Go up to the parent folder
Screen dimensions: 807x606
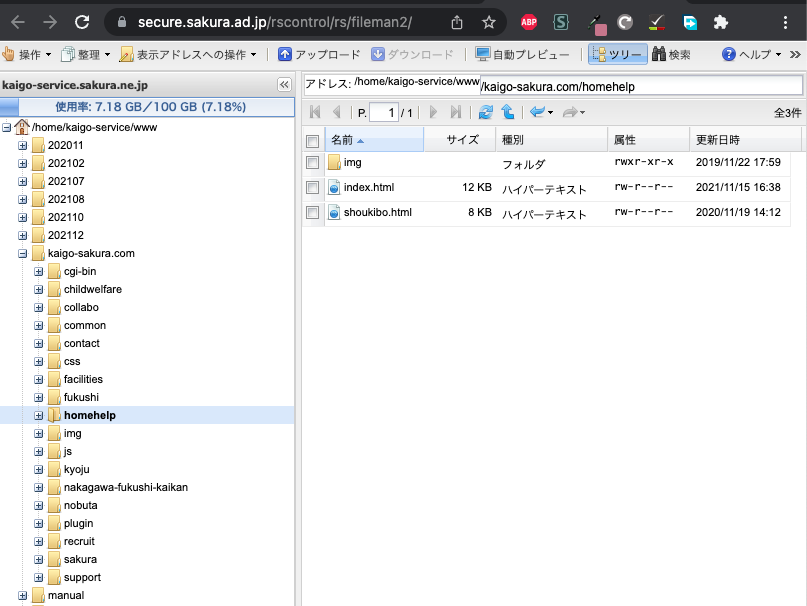pos(507,113)
